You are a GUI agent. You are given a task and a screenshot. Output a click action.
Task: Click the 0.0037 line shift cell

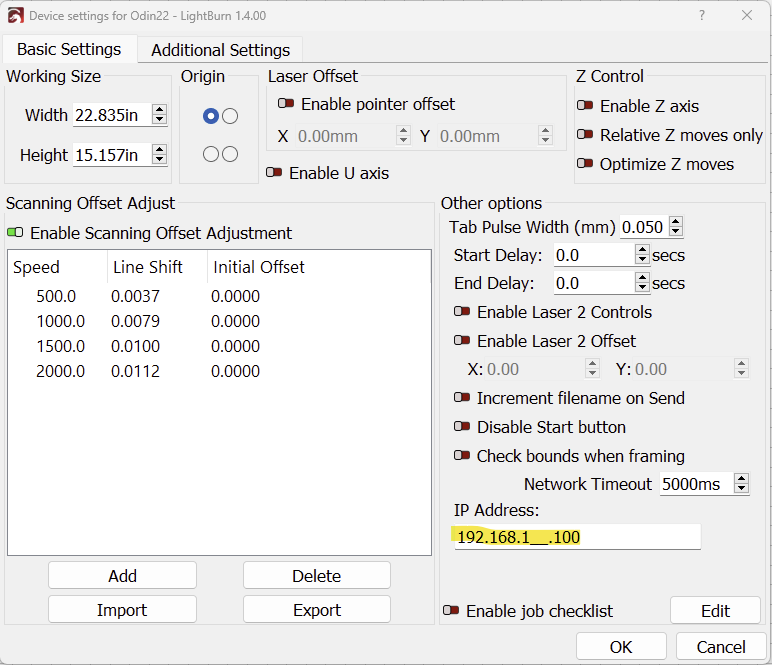[x=135, y=296]
